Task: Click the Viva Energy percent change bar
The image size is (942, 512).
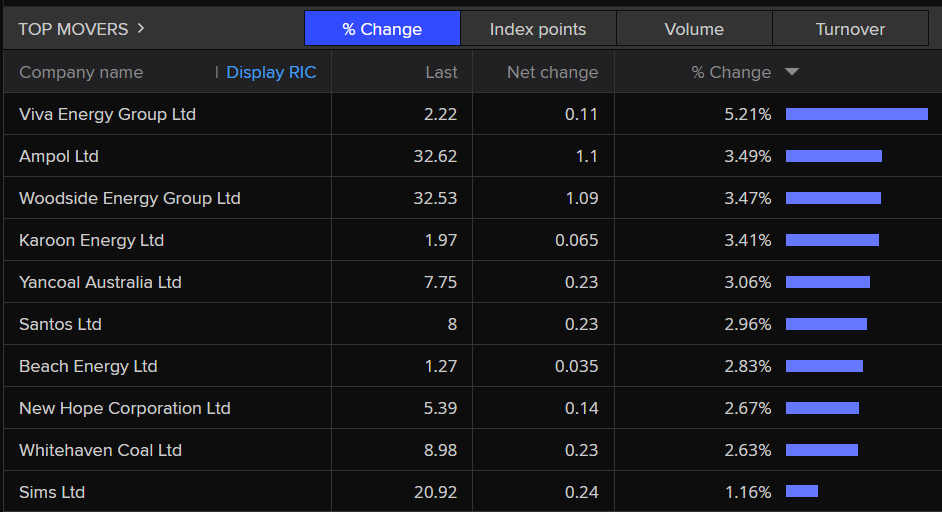Action: click(x=856, y=114)
